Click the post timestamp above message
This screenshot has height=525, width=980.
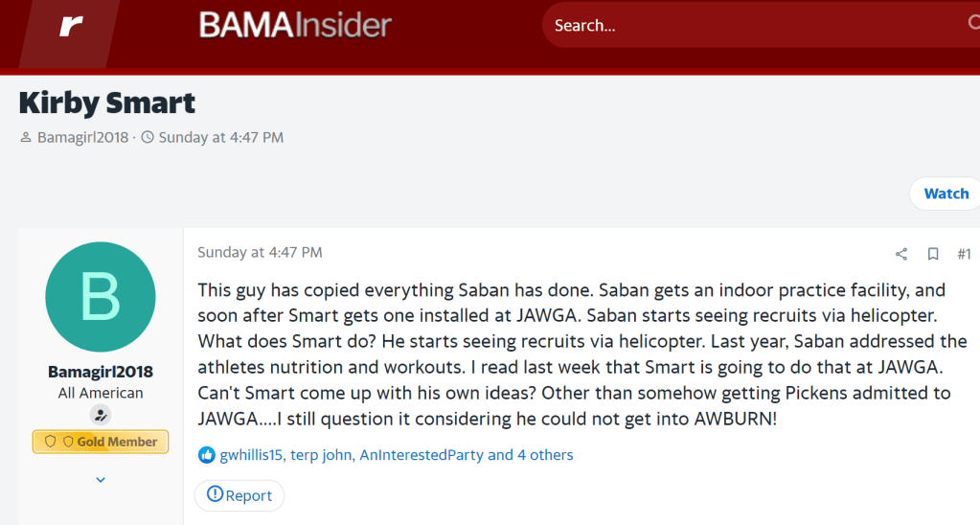tap(260, 253)
